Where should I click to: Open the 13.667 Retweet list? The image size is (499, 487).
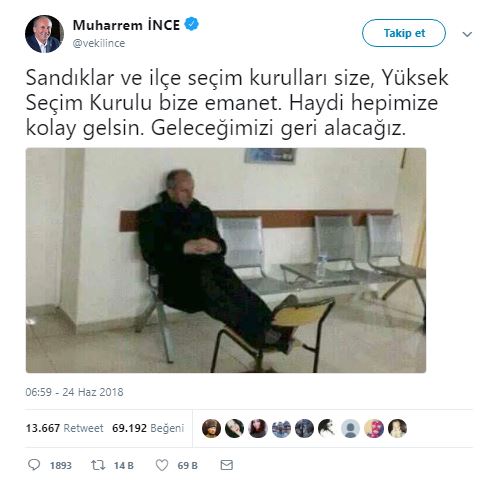coord(64,428)
